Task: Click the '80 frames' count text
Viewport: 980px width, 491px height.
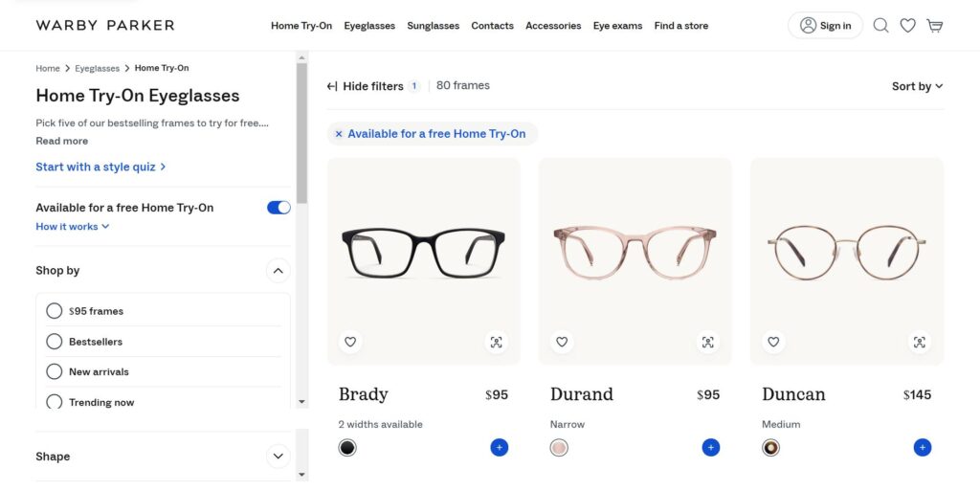Action: click(462, 85)
